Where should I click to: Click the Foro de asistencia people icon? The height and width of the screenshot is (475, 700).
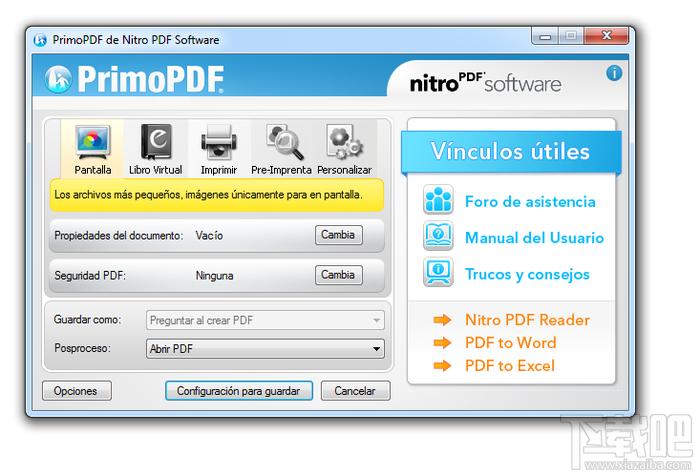[438, 200]
